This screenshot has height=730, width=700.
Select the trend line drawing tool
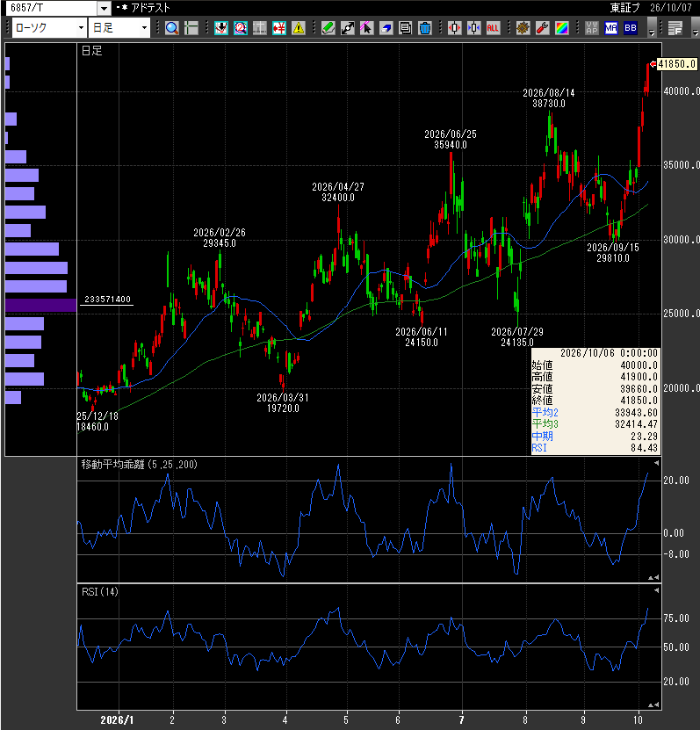coord(348,28)
